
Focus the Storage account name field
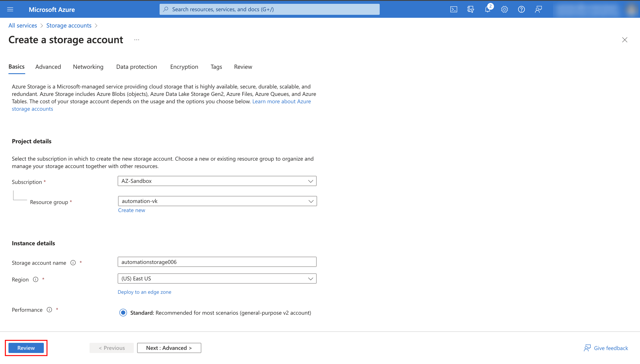[x=217, y=262]
